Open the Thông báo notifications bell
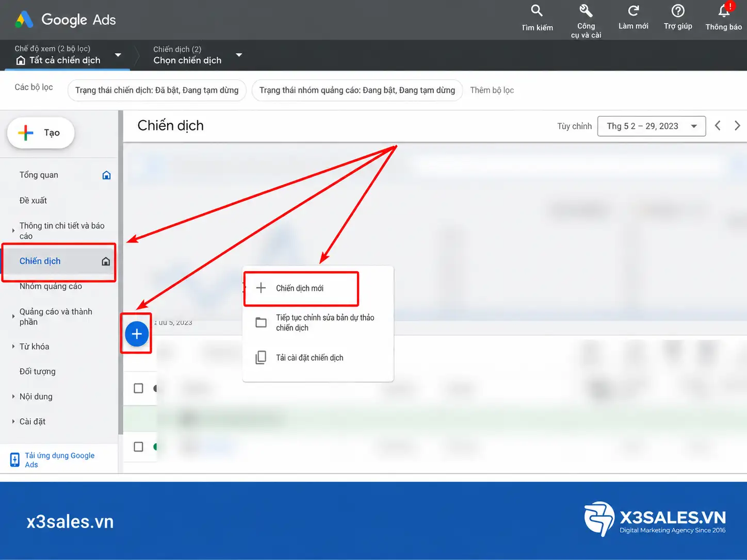The image size is (747, 560). pyautogui.click(x=724, y=10)
